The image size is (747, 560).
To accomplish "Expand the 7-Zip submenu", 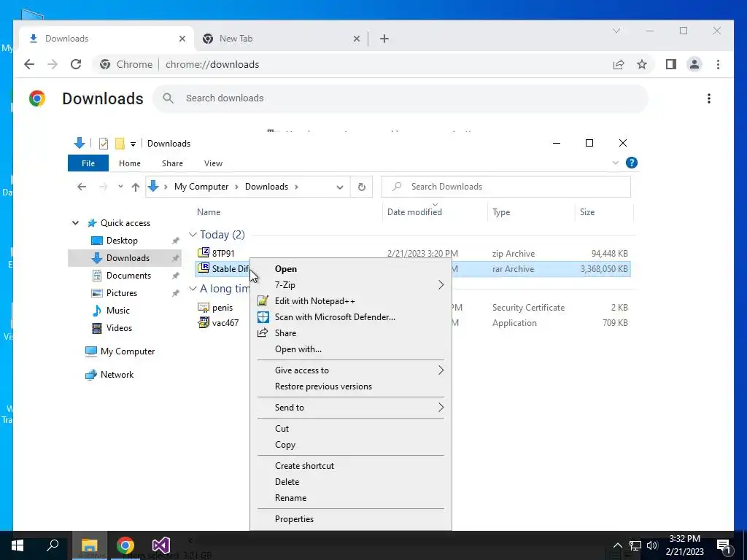I will point(351,285).
